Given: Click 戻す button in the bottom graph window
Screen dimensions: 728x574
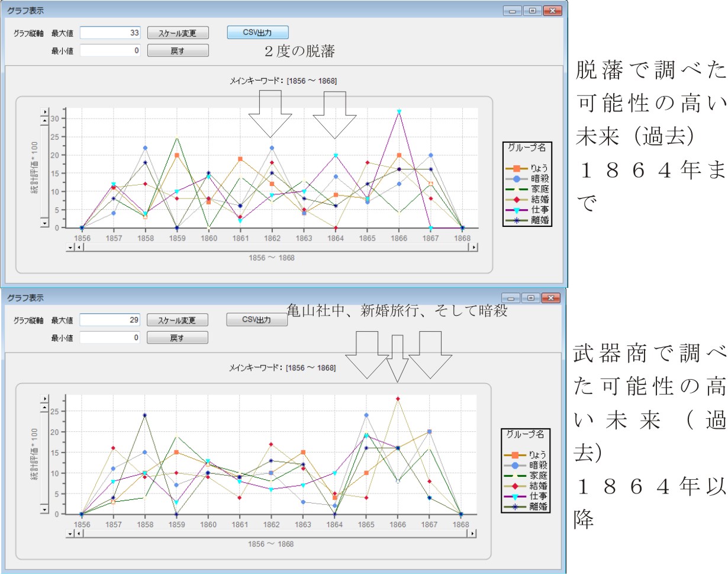Looking at the screenshot, I should pyautogui.click(x=178, y=338).
